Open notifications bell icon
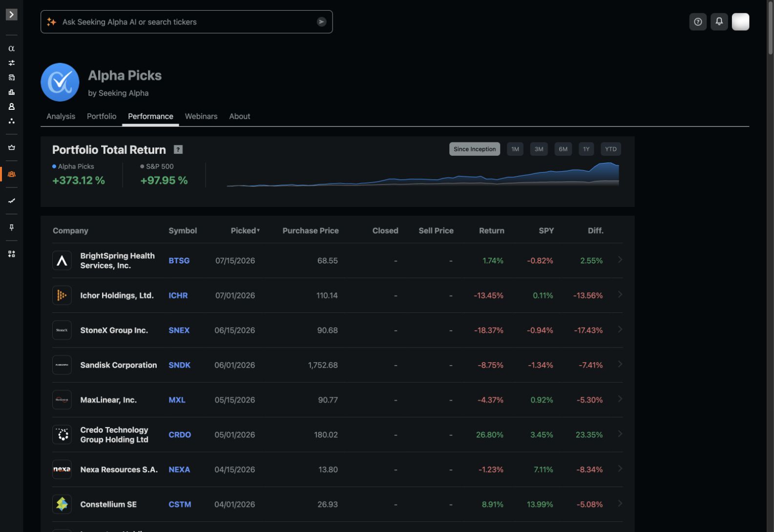This screenshot has width=774, height=532. click(719, 22)
